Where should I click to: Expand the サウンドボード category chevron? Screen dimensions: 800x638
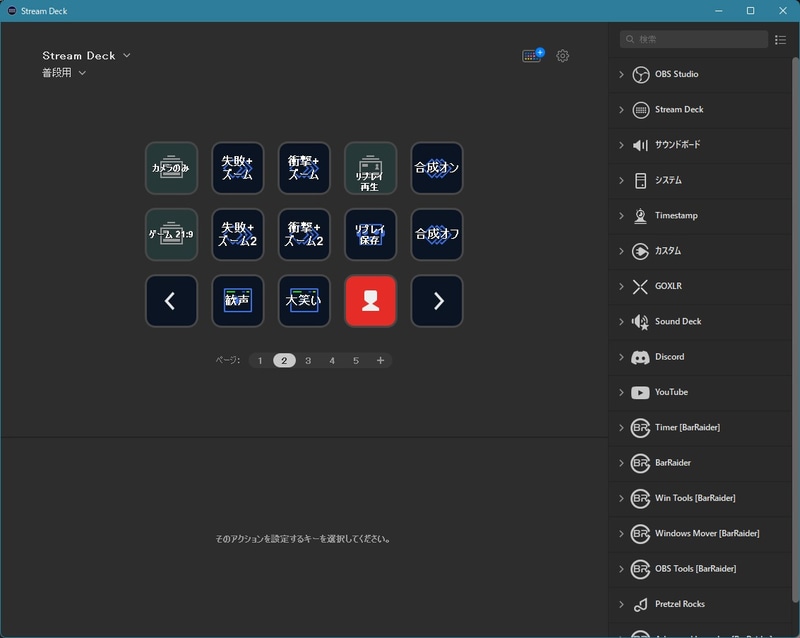pos(621,145)
